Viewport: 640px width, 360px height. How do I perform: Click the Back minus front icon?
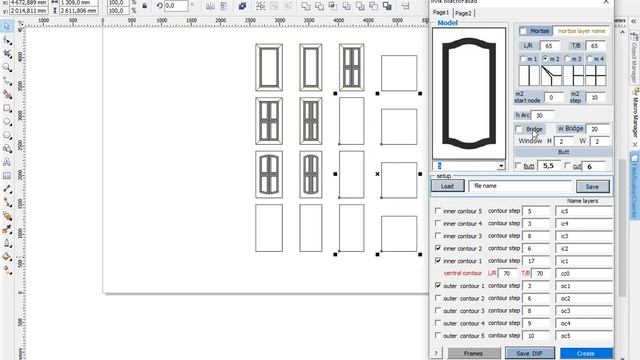(373, 6)
